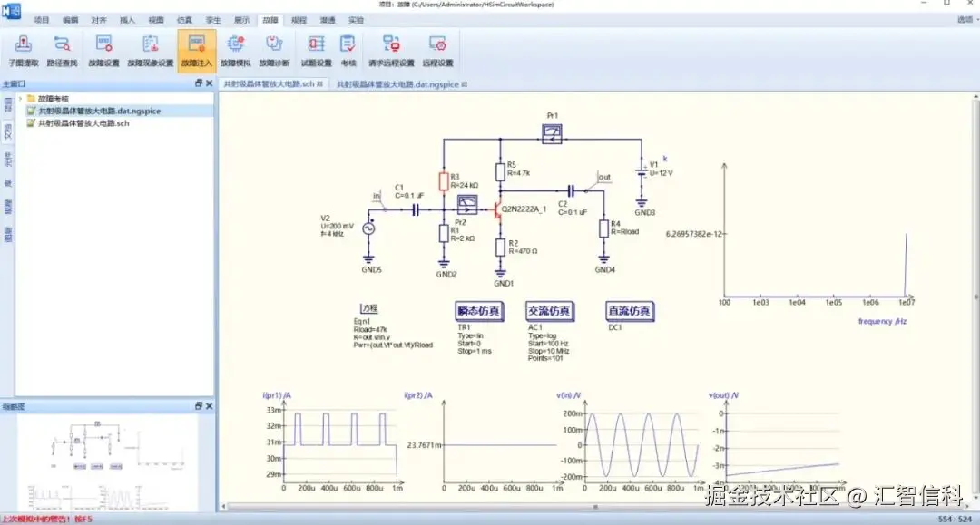Close the .dat.ngspice document tab
The image size is (980, 525).
tap(465, 83)
